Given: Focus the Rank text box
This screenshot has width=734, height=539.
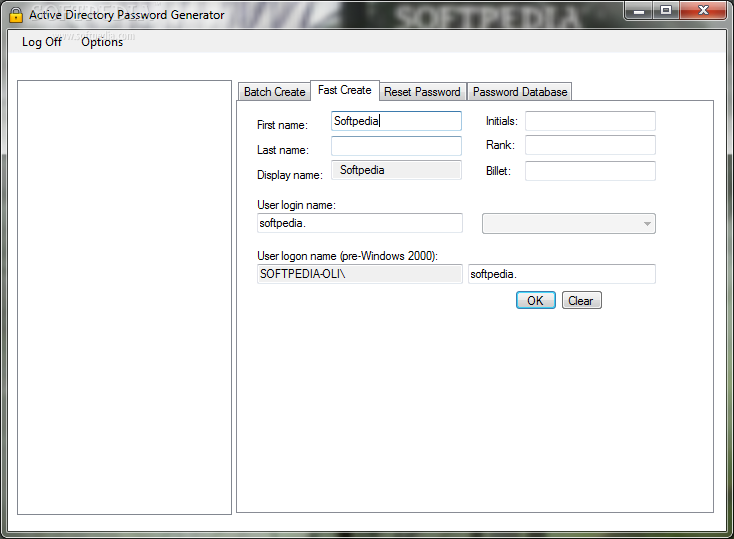Looking at the screenshot, I should [x=590, y=145].
